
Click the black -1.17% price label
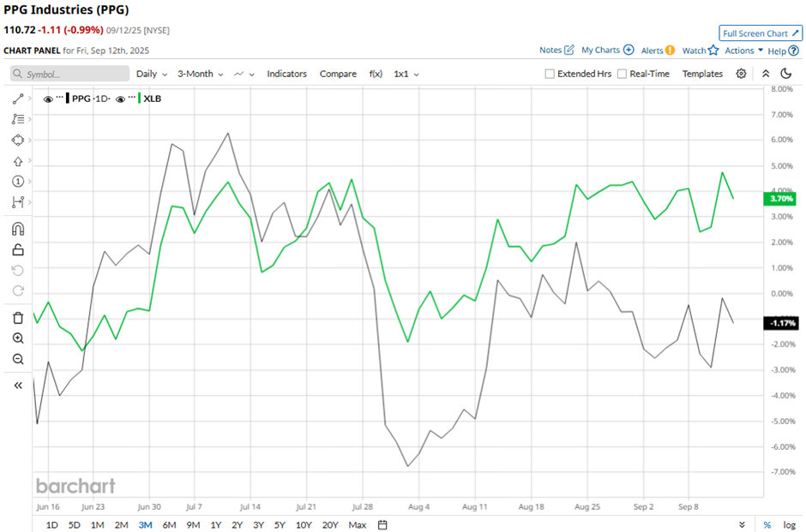click(781, 323)
